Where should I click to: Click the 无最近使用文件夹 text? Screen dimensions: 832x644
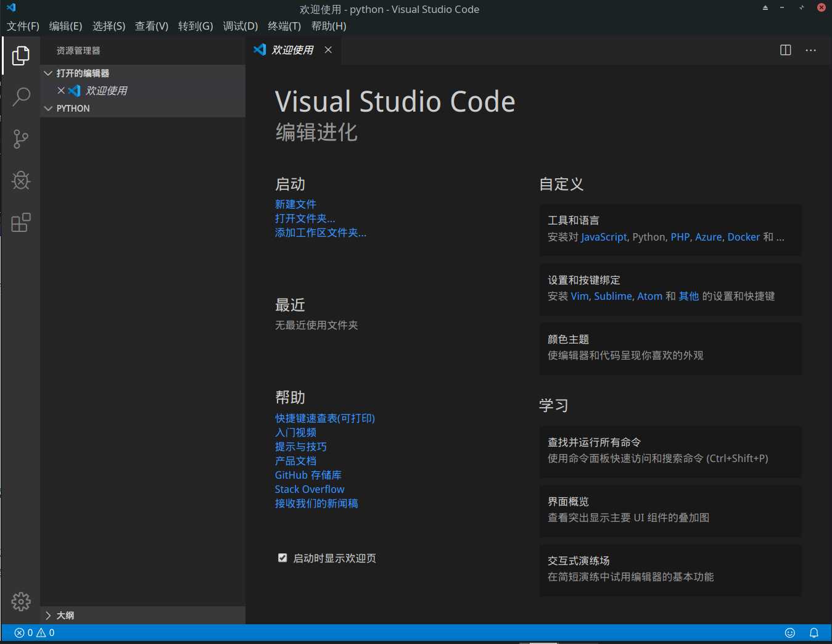(316, 325)
